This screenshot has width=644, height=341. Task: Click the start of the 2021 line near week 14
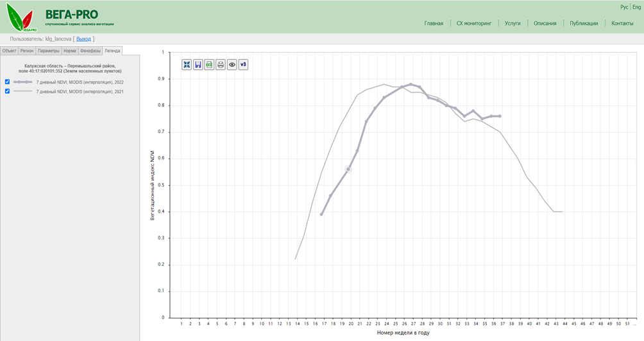[x=295, y=259]
